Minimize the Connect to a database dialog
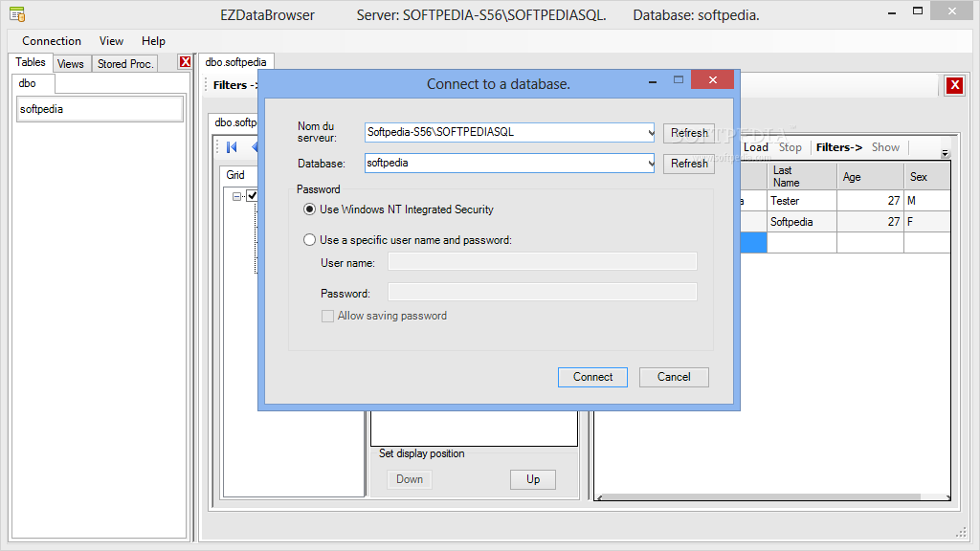The width and height of the screenshot is (980, 551). tap(653, 82)
